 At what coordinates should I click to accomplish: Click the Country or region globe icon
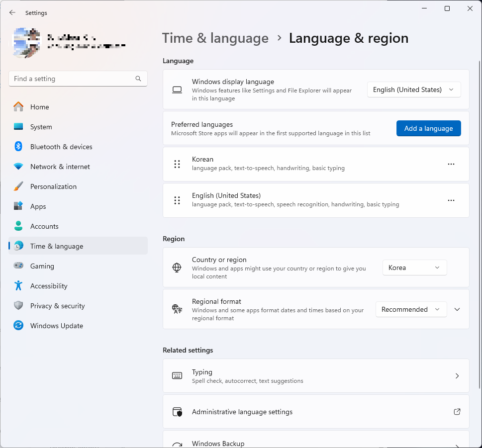pyautogui.click(x=177, y=268)
